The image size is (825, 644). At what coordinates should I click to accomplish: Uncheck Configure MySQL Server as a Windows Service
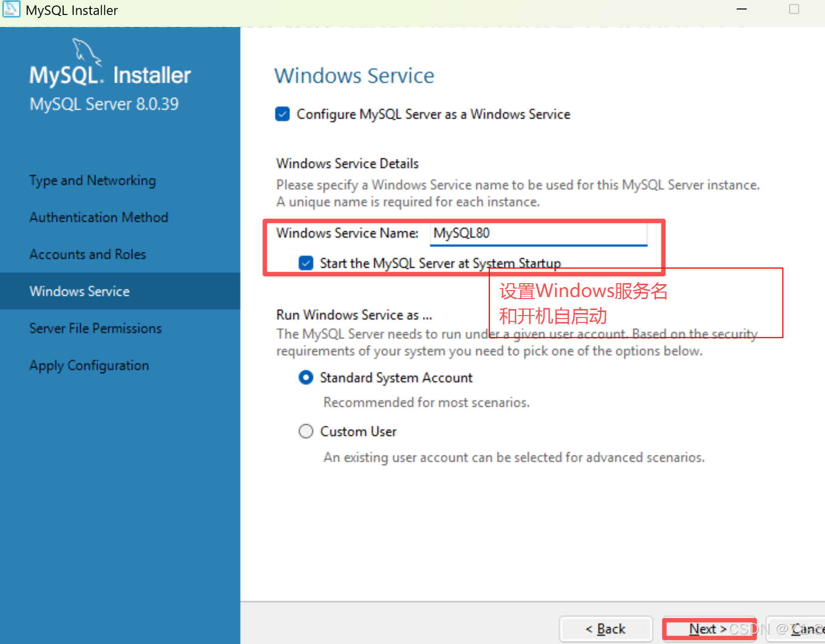[x=282, y=114]
